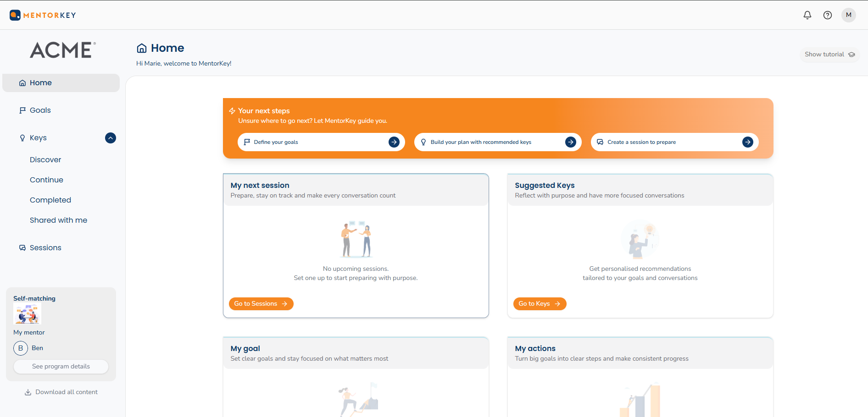Click the Go to Keys button

tap(540, 304)
